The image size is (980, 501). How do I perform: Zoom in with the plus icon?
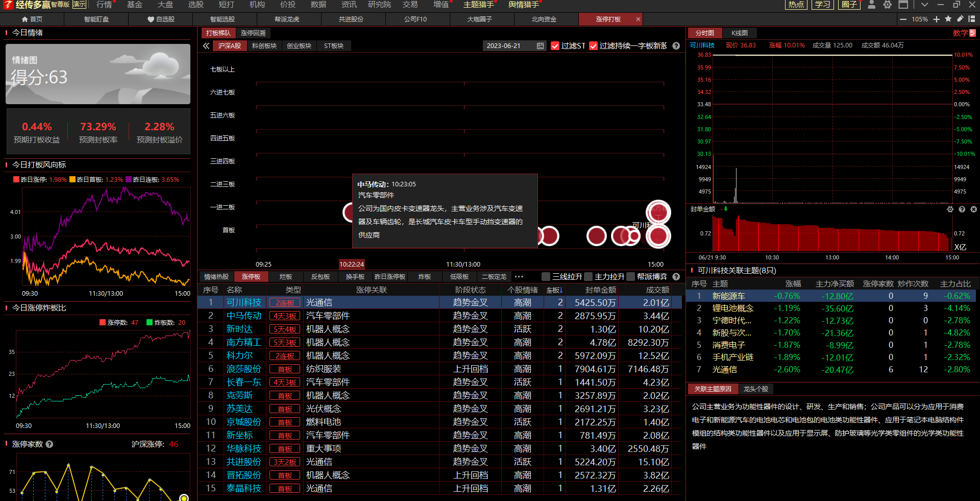point(936,19)
